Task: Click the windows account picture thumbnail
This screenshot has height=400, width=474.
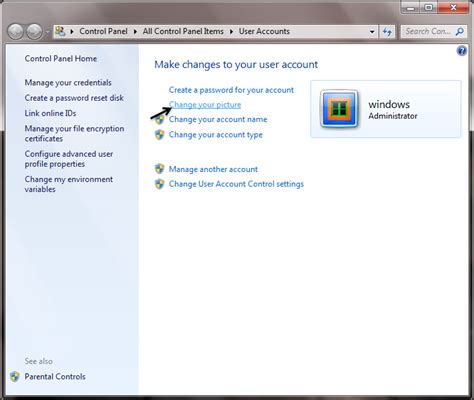Action: click(339, 109)
